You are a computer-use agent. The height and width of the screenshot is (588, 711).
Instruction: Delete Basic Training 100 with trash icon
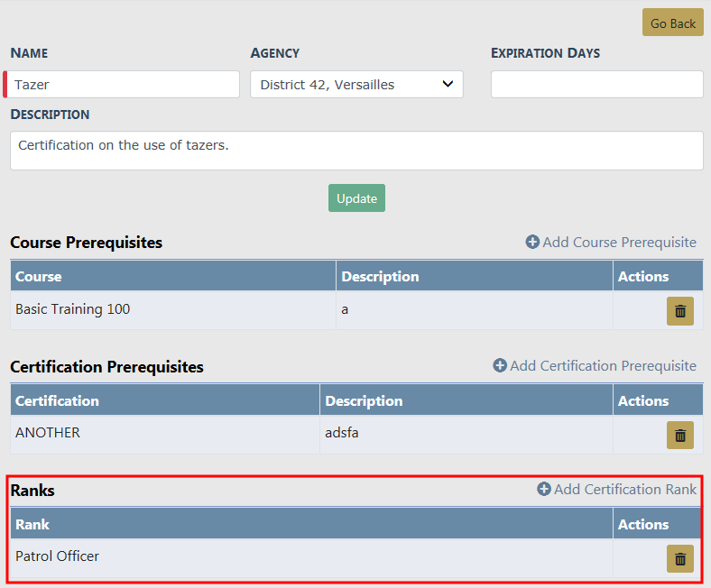tap(679, 311)
